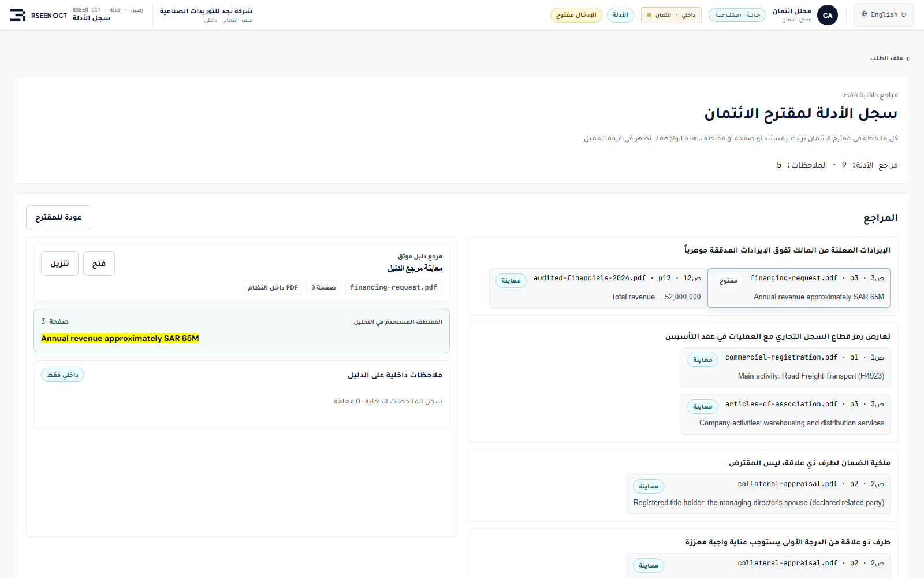The height and width of the screenshot is (578, 924).
Task: Click the صفحة 3 page chip
Action: coord(323,287)
